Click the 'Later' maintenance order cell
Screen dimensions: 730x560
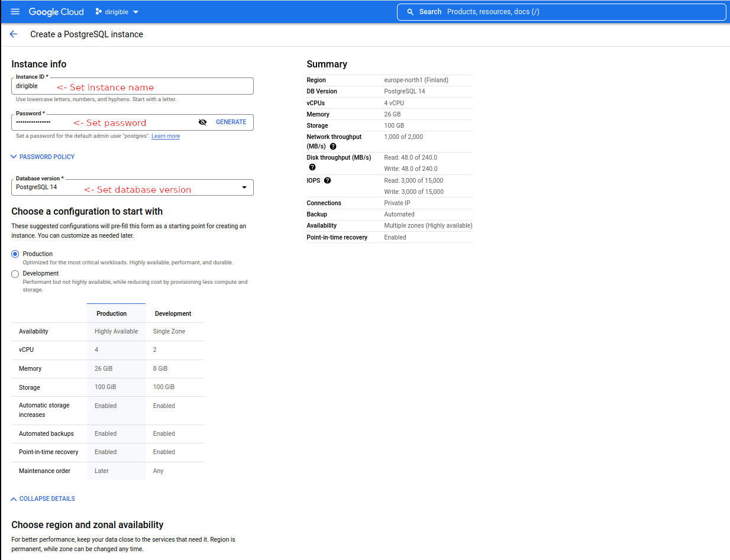click(102, 471)
